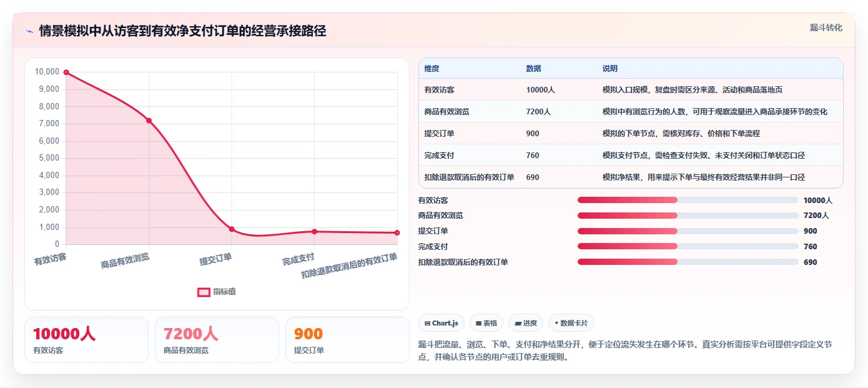Toggle the 指标值 legend swatch

point(204,292)
